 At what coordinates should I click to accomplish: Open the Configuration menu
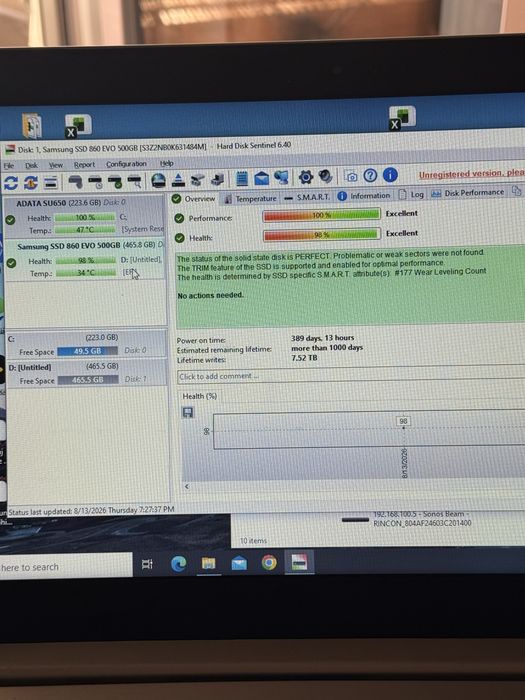[x=126, y=164]
